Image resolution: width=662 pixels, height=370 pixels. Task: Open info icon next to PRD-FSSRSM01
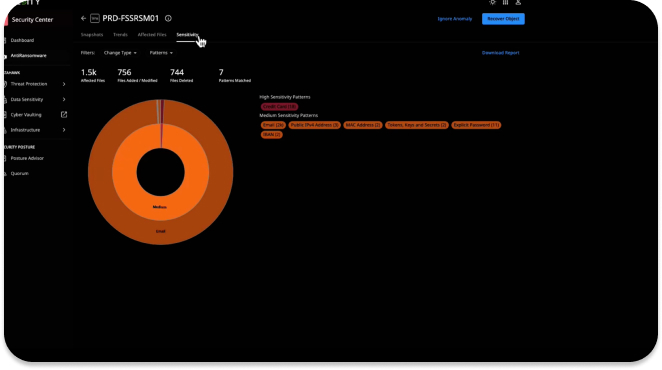coord(168,18)
